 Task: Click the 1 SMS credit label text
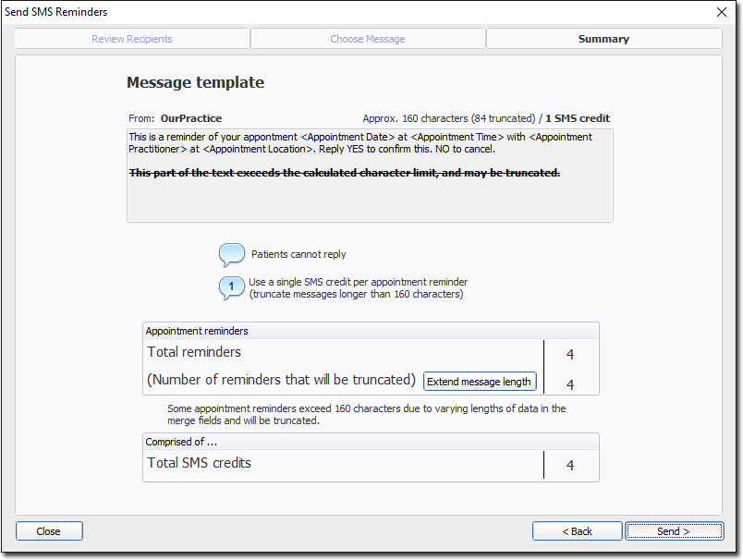[577, 118]
